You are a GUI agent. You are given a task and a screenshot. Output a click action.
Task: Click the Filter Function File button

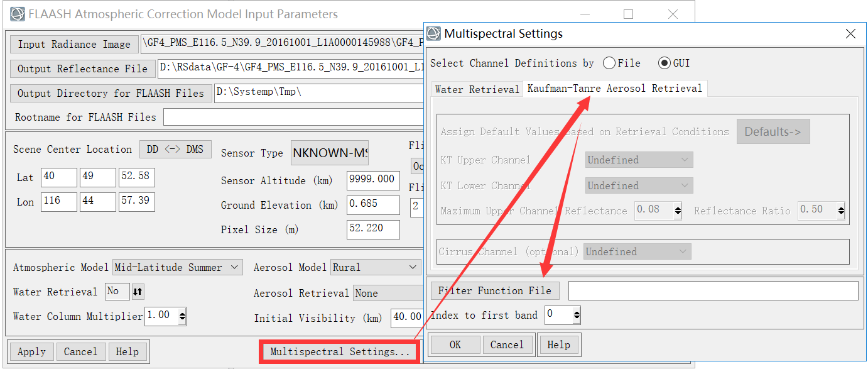495,290
